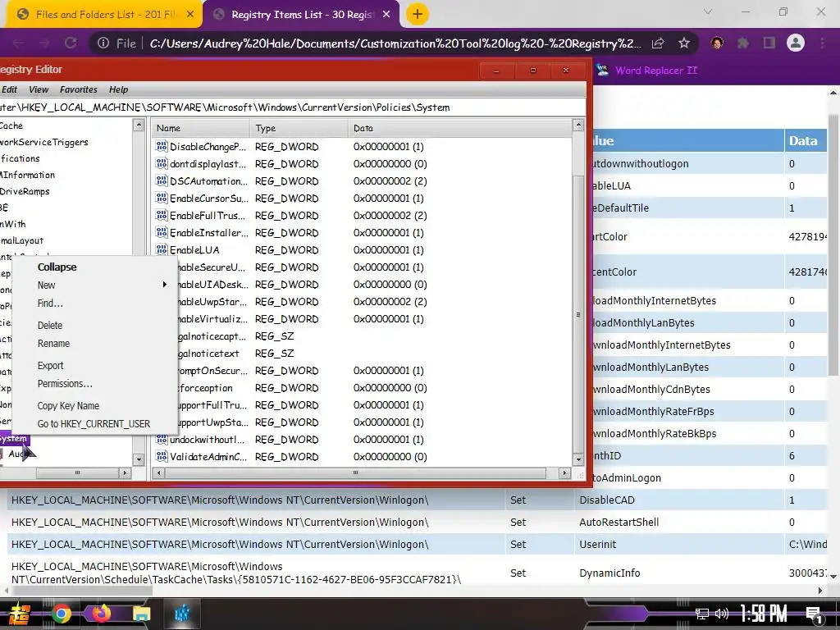Switch to Registry Editor taskbar icon
Screen dimensions: 840x630
coord(182,614)
